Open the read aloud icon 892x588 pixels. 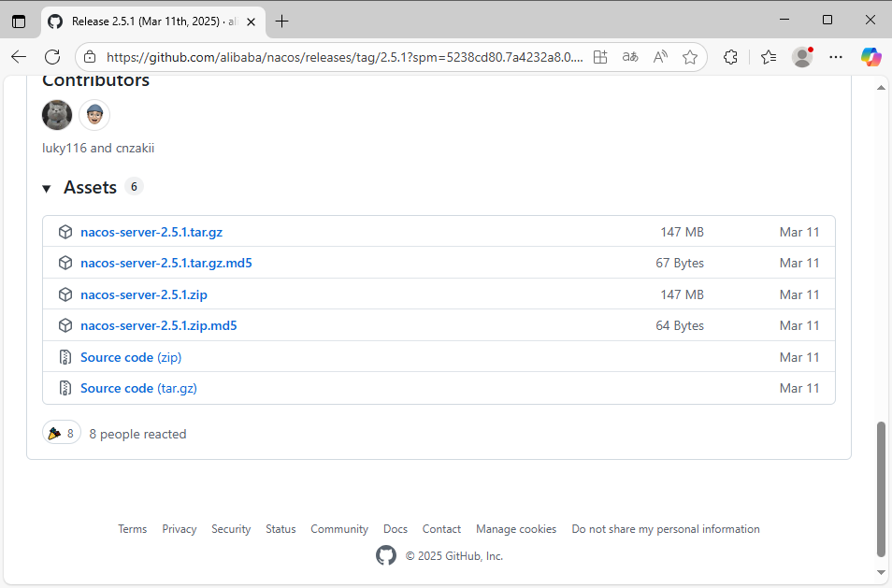[660, 57]
